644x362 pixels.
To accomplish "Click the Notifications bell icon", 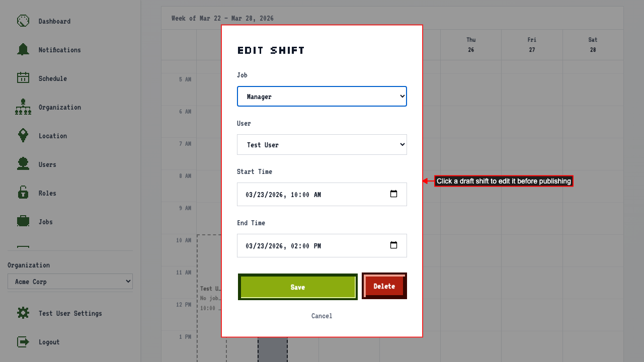I will point(23,50).
